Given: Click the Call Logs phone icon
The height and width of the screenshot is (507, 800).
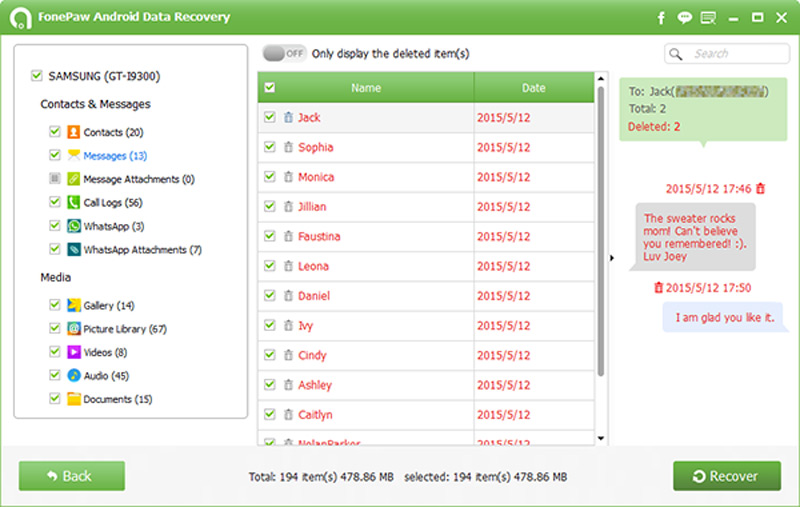Looking at the screenshot, I should tap(73, 202).
